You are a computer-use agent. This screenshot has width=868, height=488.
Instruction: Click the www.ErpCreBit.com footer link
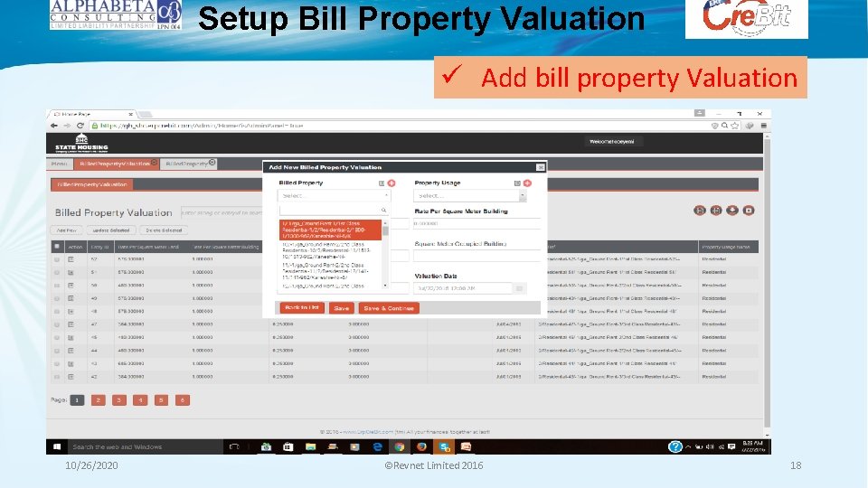click(368, 432)
